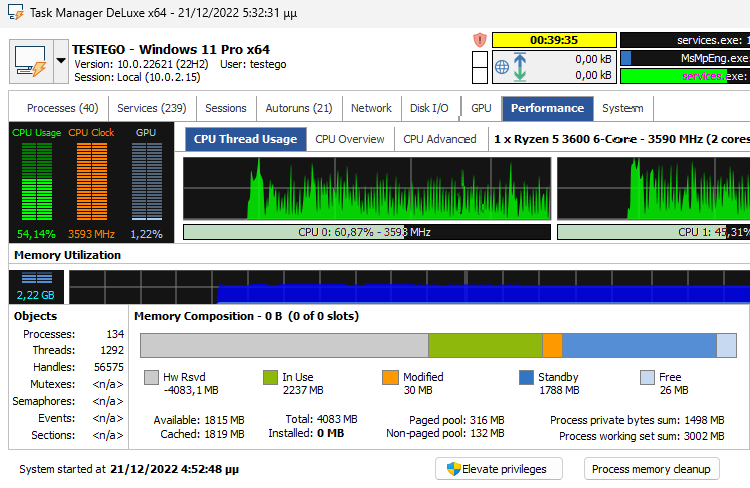This screenshot has height=488, width=750.
Task: Click the Elevate privileges button
Action: [498, 469]
